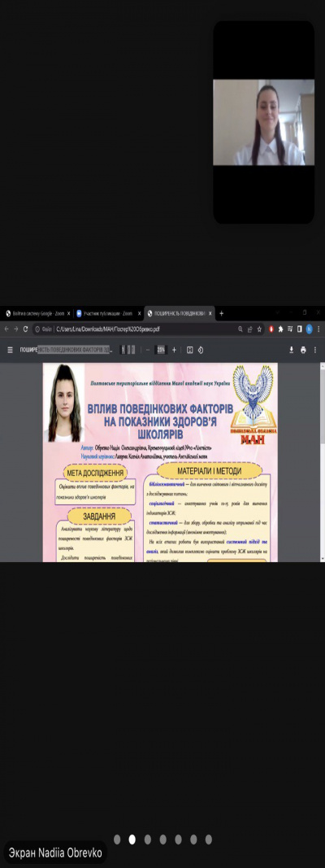Image resolution: width=325 pixels, height=868 pixels.
Task: Zoom out with the minus button
Action: 148,350
